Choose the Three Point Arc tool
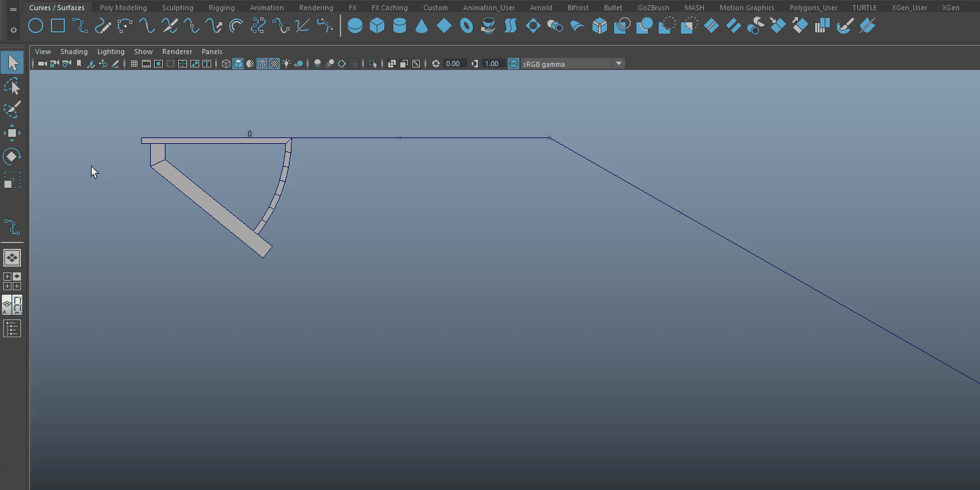 coord(125,26)
